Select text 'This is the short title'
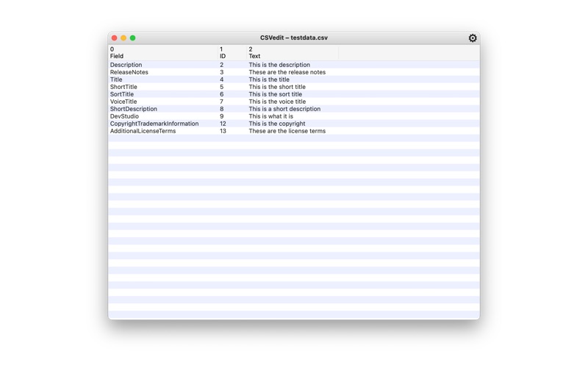 point(277,87)
